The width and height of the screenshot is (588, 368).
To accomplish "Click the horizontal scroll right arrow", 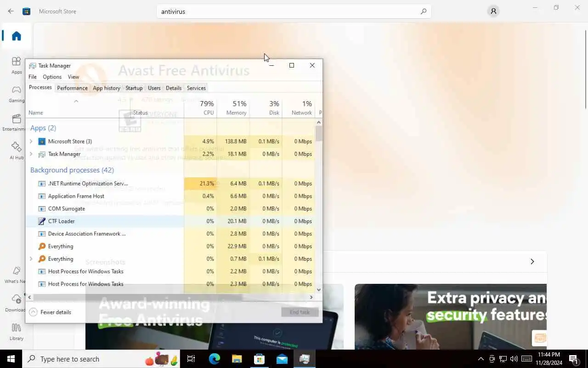I will (x=311, y=297).
